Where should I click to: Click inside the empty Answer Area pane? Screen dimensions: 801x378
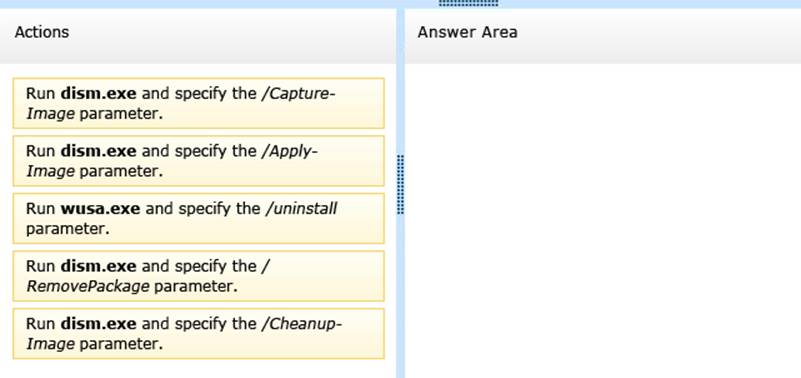[603, 221]
